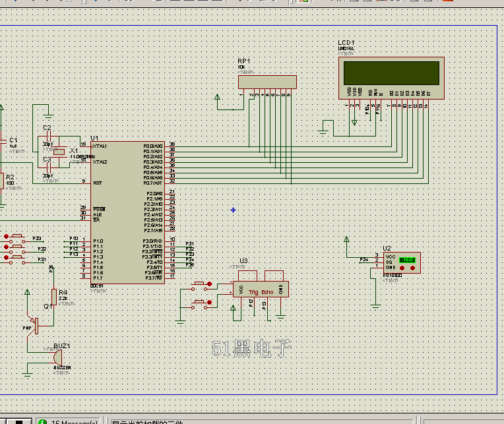Select ground symbol below the buzzer
The image size is (504, 424).
point(27,374)
